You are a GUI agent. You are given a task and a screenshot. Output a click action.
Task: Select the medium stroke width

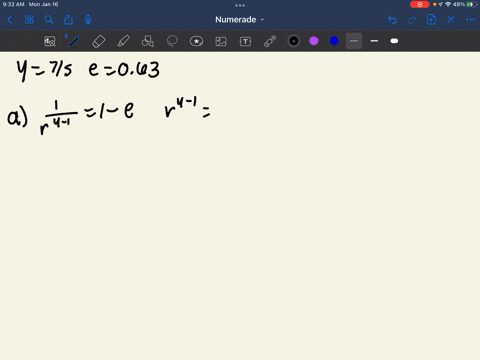coord(374,41)
